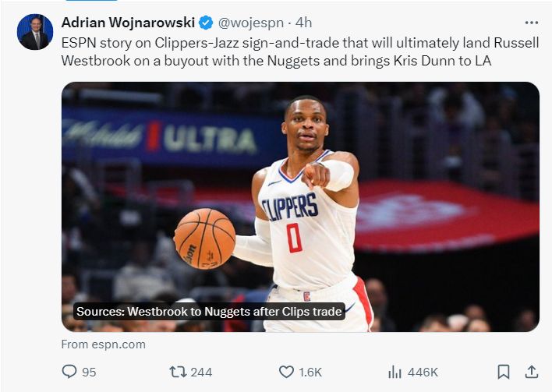The width and height of the screenshot is (552, 392).
Task: Click the 1.6K likes count
Action: (310, 373)
